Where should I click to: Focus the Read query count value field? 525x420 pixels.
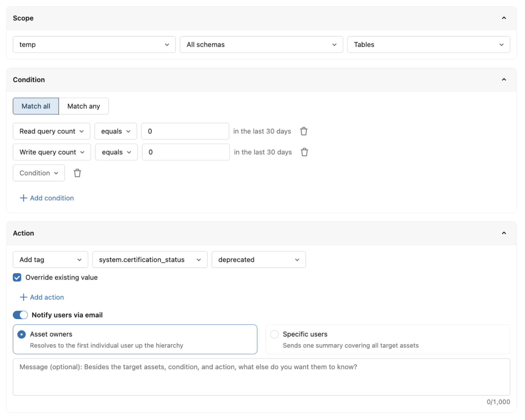[x=185, y=131]
